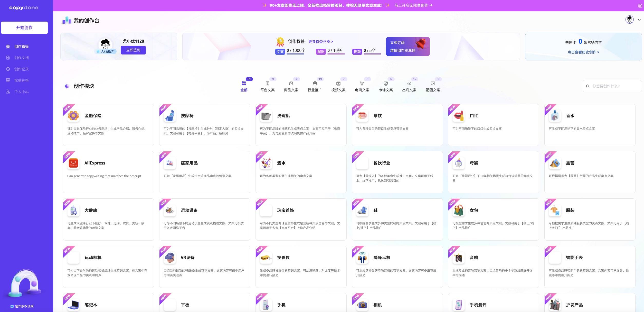Screen dimensions: 644x312
Task: Click the 酒水 bottle icon
Action: 266,163
